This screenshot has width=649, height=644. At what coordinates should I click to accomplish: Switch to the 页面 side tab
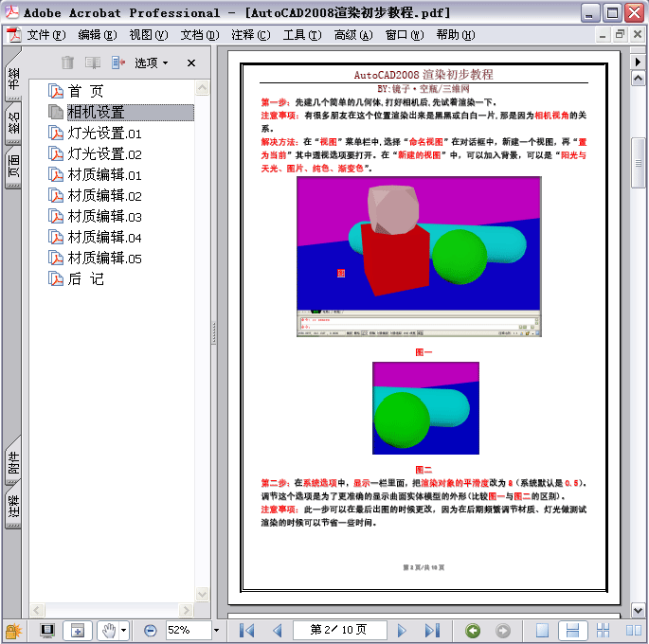click(x=13, y=167)
